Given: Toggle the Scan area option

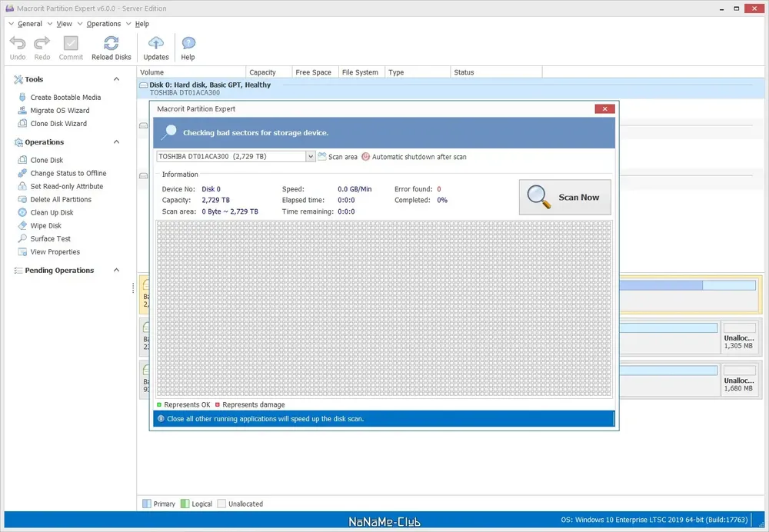Looking at the screenshot, I should pos(338,157).
